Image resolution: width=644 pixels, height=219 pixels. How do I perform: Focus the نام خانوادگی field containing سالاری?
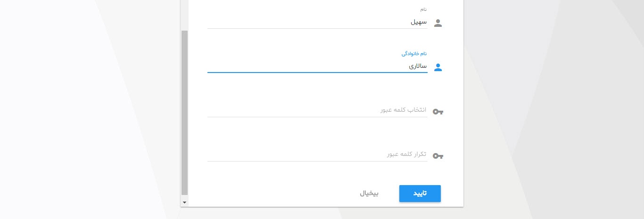[x=317, y=66]
